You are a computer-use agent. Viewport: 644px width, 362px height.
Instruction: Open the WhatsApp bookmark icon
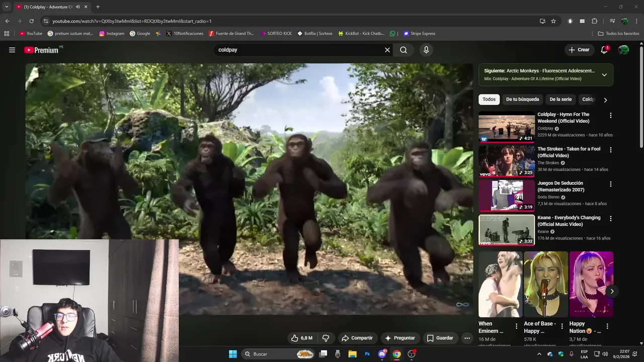pyautogui.click(x=392, y=34)
